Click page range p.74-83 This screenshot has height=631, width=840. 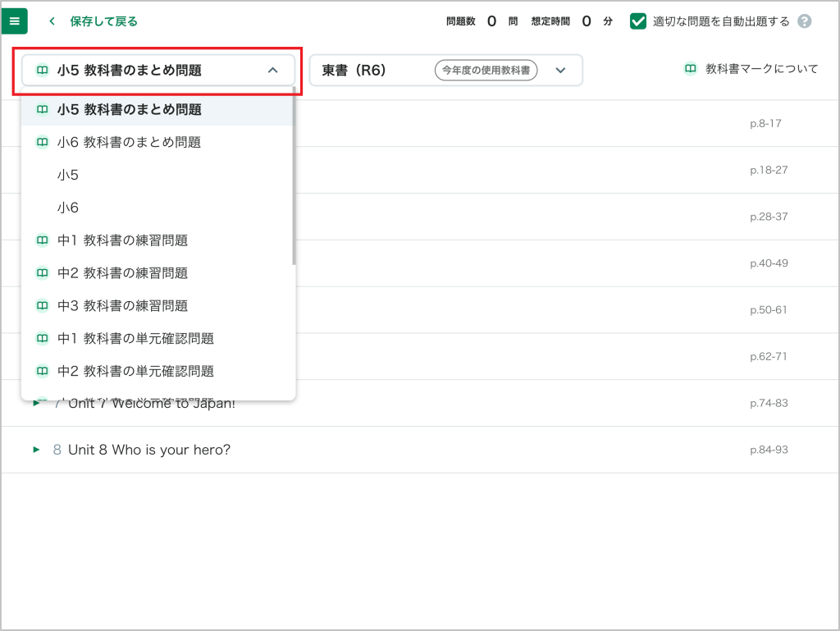pos(769,404)
